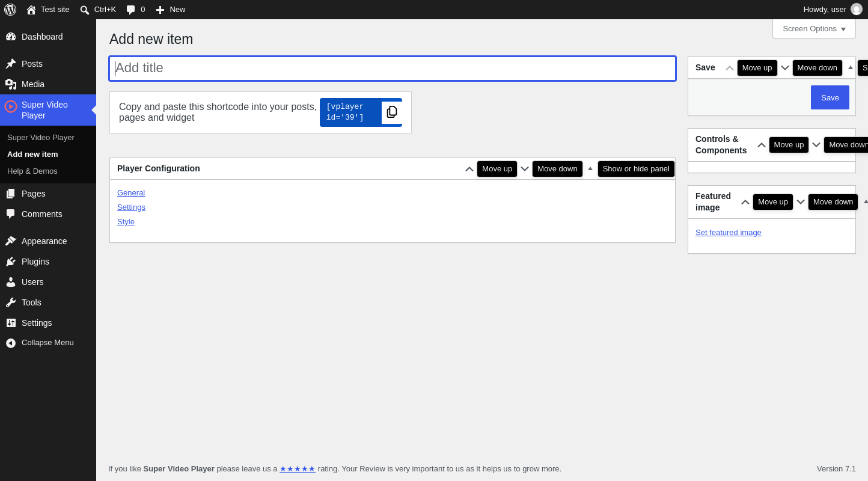Toggle the Save panel triangle
The image size is (868, 481).
pyautogui.click(x=851, y=67)
